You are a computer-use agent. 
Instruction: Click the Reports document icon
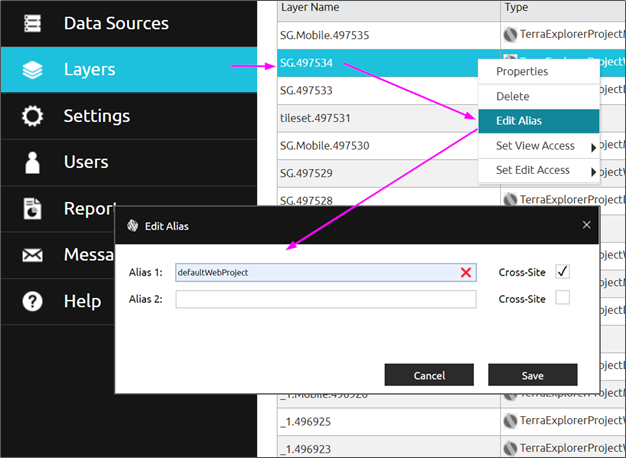32,208
